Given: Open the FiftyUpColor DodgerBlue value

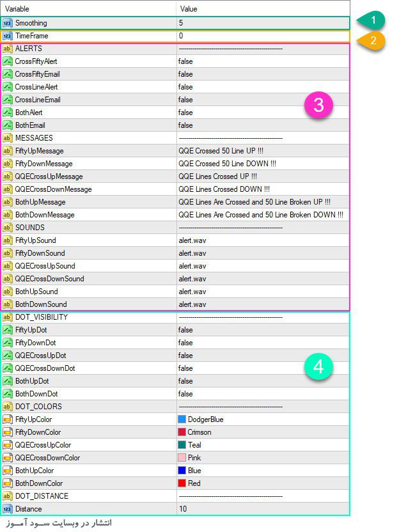Looking at the screenshot, I should [x=206, y=419].
